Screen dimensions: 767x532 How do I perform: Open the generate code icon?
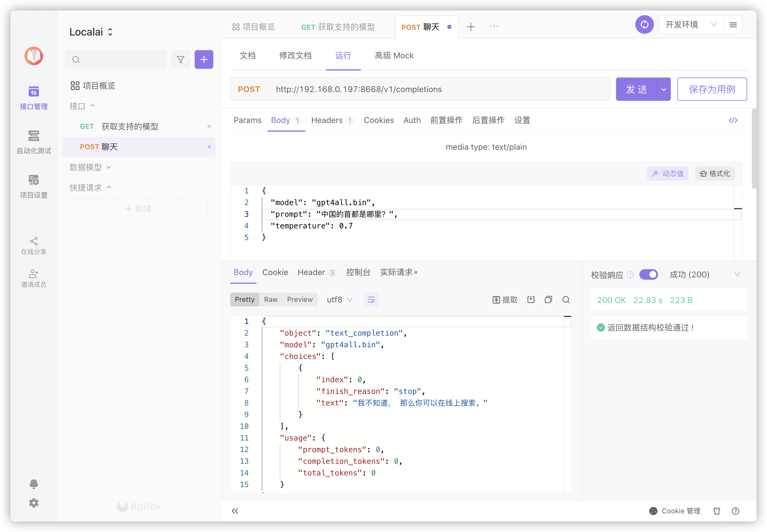tap(733, 120)
